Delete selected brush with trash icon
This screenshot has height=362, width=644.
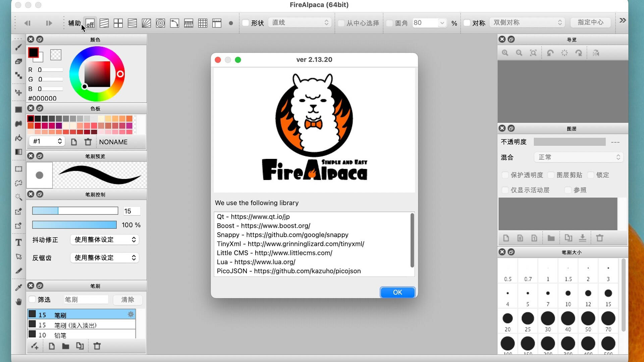pyautogui.click(x=97, y=346)
